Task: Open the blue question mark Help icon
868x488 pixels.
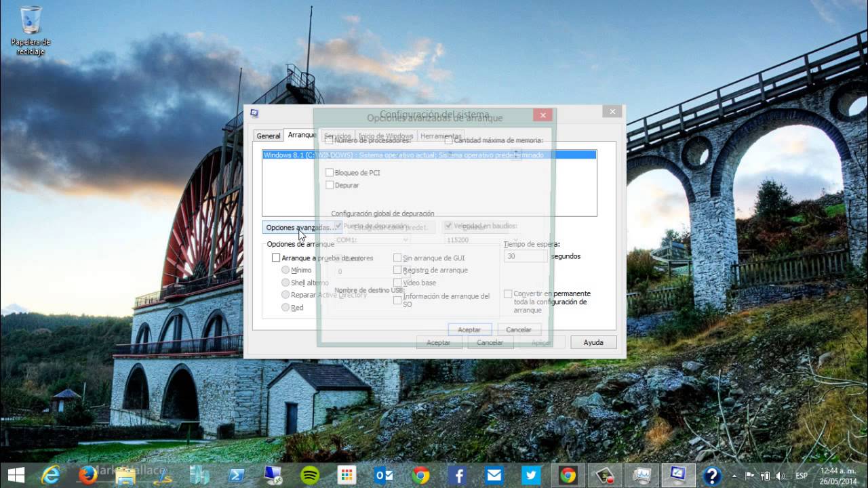Action: click(x=711, y=475)
